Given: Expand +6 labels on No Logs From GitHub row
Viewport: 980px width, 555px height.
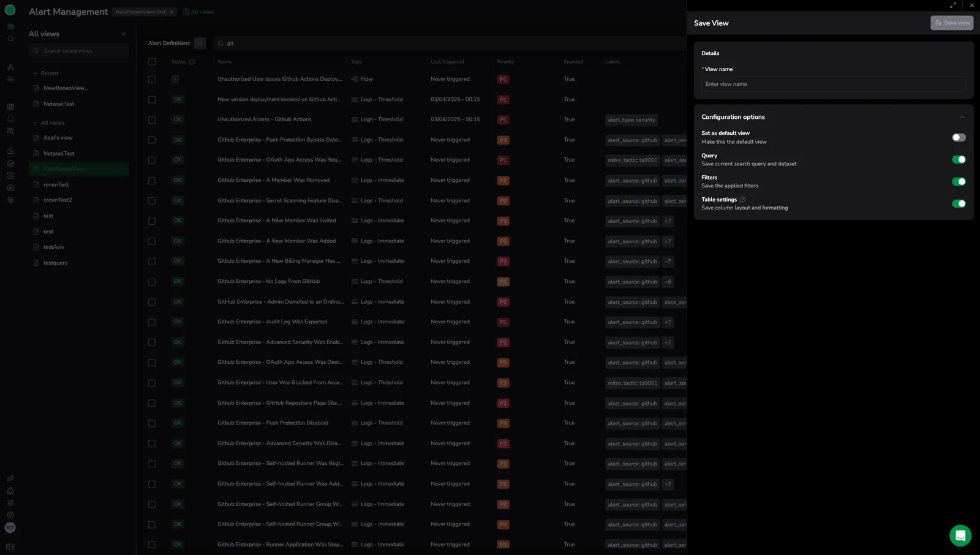Looking at the screenshot, I should (x=668, y=282).
